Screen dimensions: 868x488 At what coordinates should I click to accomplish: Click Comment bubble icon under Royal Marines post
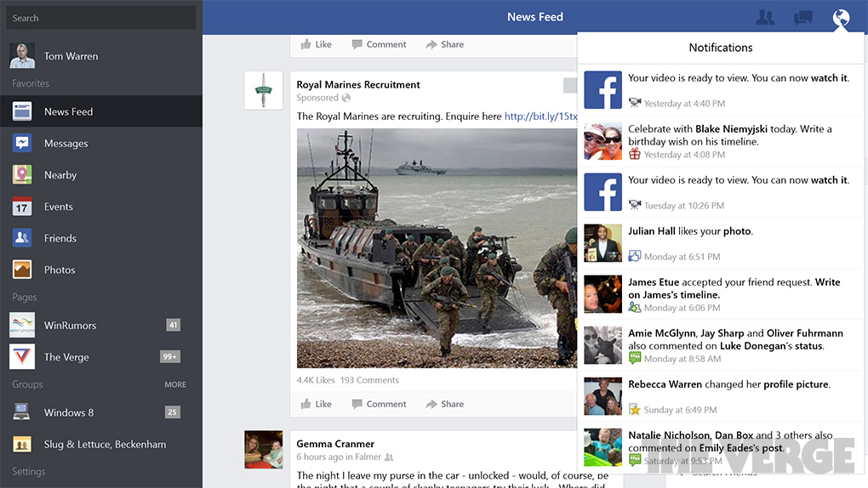tap(357, 404)
